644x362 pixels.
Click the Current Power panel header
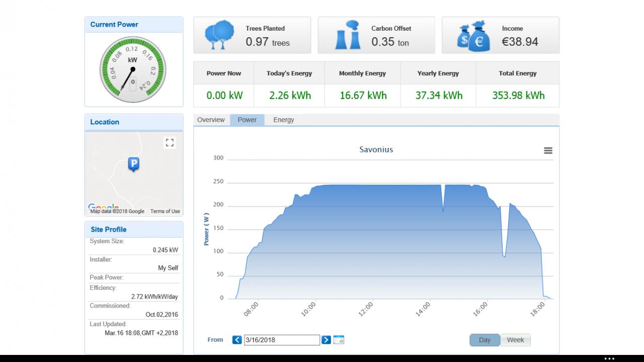[x=134, y=25]
